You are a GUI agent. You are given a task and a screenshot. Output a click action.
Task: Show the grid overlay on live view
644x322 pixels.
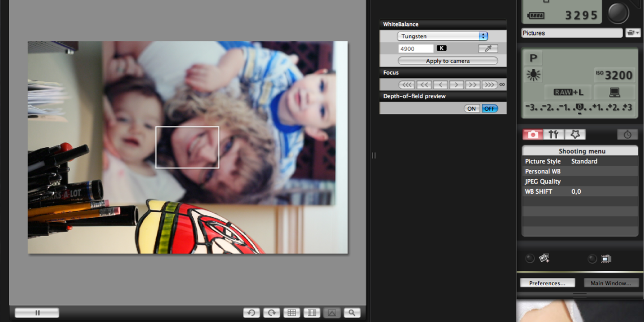[x=291, y=313]
